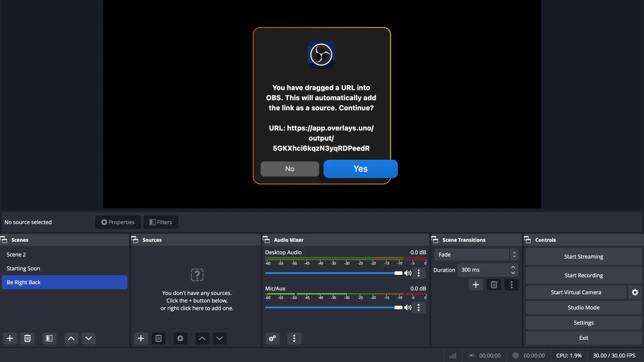Click the 30.00 / 30.00 FPS status
Screen dimensions: 644x362
[614, 355]
